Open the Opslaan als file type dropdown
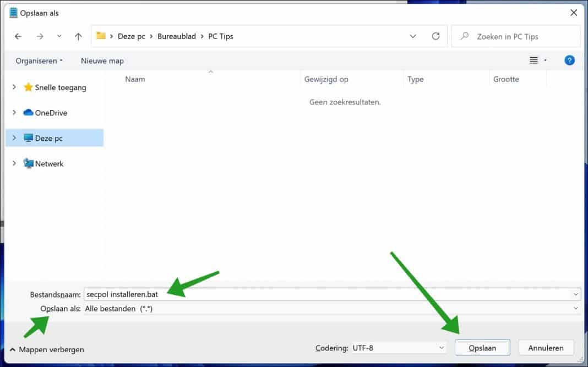588x367 pixels. [x=576, y=308]
